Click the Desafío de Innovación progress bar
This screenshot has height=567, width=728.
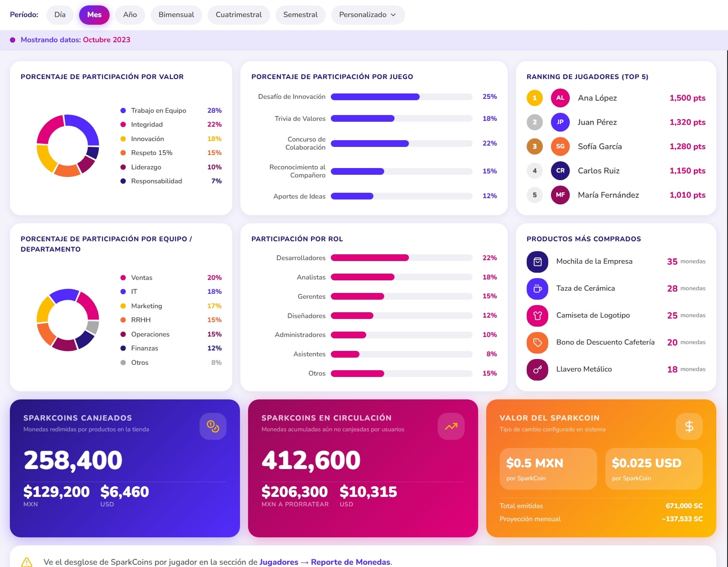pyautogui.click(x=402, y=97)
